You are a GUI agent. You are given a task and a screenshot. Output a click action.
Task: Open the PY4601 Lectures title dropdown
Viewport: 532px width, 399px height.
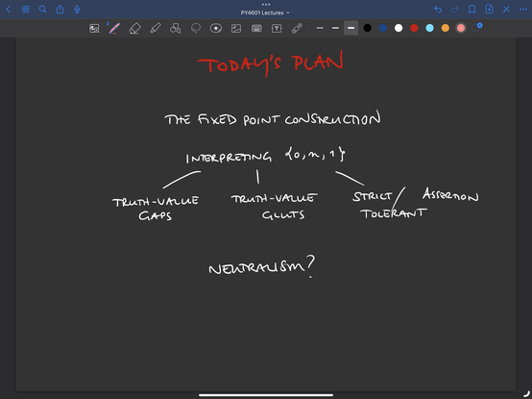coord(265,12)
